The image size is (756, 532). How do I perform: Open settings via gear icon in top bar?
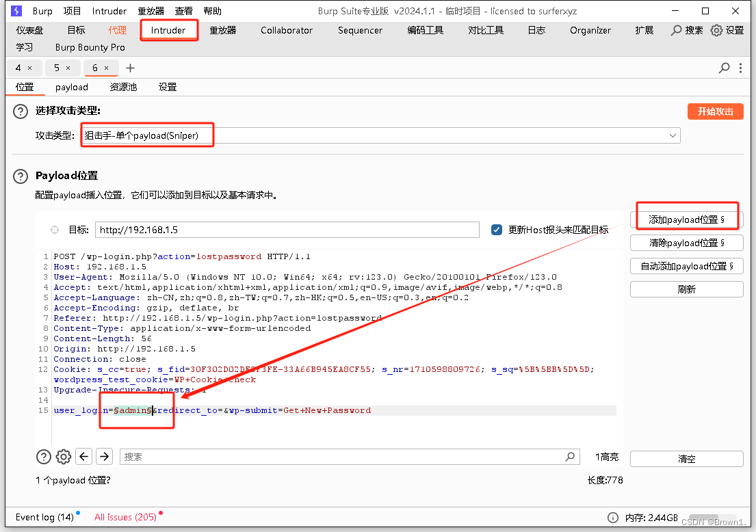[716, 30]
